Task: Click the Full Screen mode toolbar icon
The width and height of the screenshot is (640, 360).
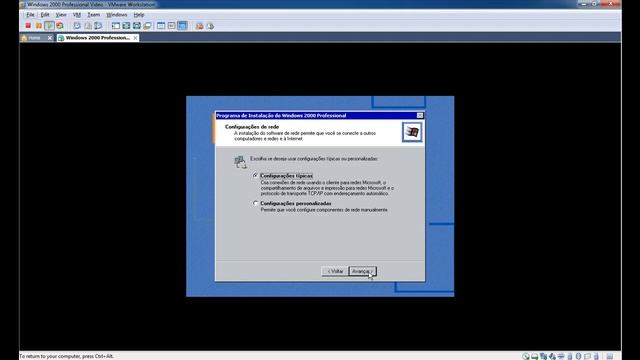Action: [x=137, y=26]
